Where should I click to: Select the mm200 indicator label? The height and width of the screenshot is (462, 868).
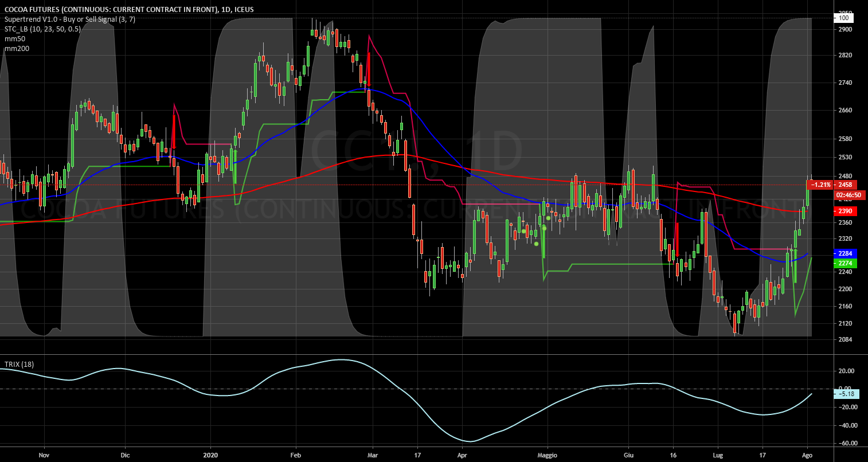pyautogui.click(x=17, y=48)
